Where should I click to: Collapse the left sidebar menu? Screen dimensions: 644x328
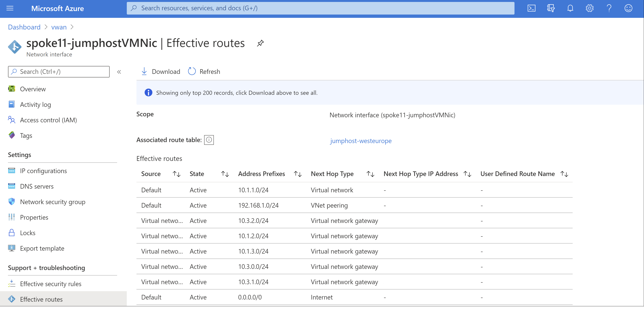(119, 72)
